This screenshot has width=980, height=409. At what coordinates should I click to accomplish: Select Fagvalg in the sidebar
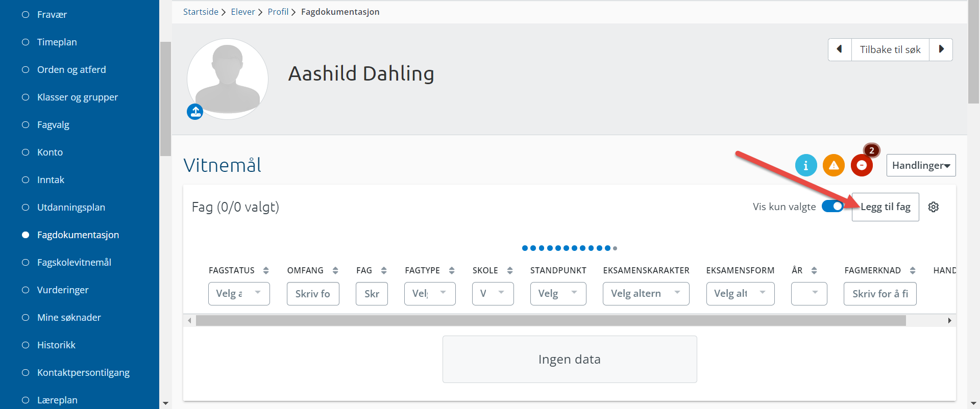[53, 124]
